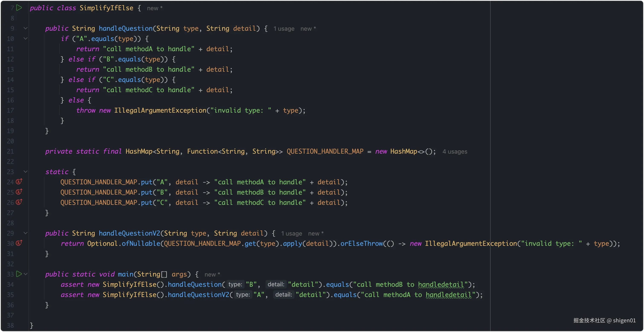Click the underlined word handledetail on line 34
The width and height of the screenshot is (644, 332).
click(441, 284)
